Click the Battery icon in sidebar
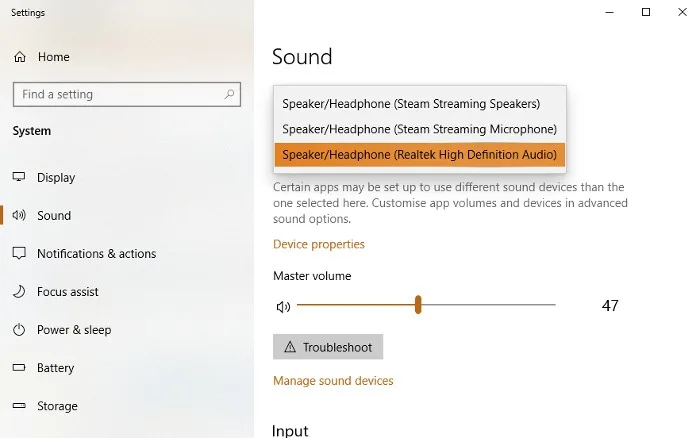This screenshot has height=438, width=700. [x=19, y=367]
